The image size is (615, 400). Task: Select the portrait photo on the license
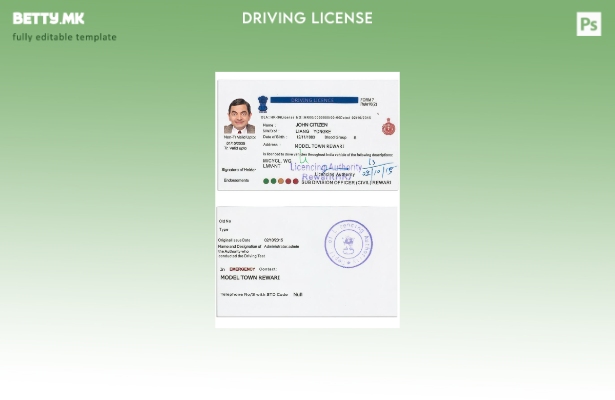tap(239, 116)
